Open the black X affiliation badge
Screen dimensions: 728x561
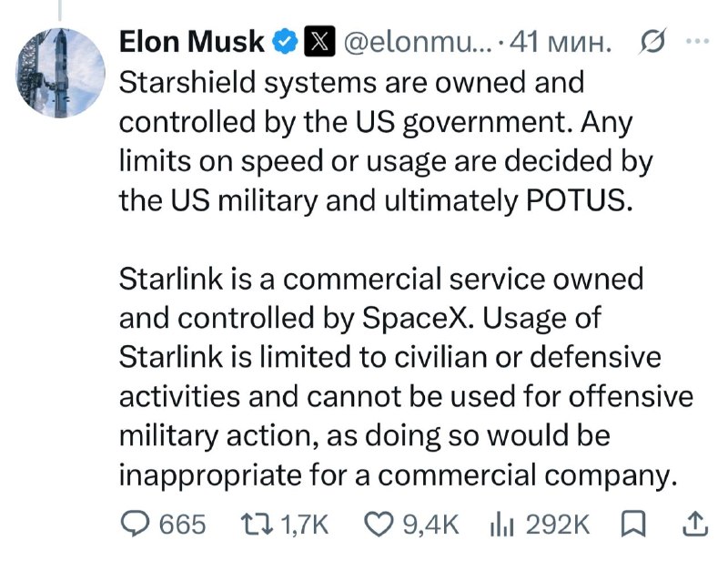point(319,41)
